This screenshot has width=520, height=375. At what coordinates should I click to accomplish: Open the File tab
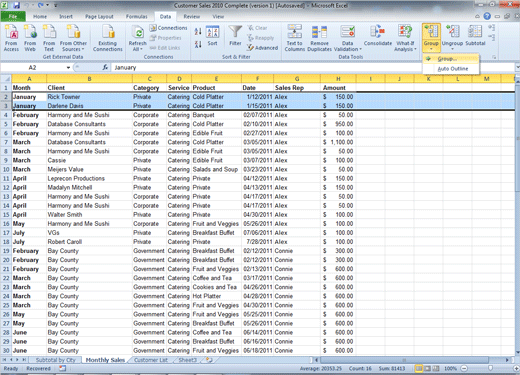click(13, 16)
